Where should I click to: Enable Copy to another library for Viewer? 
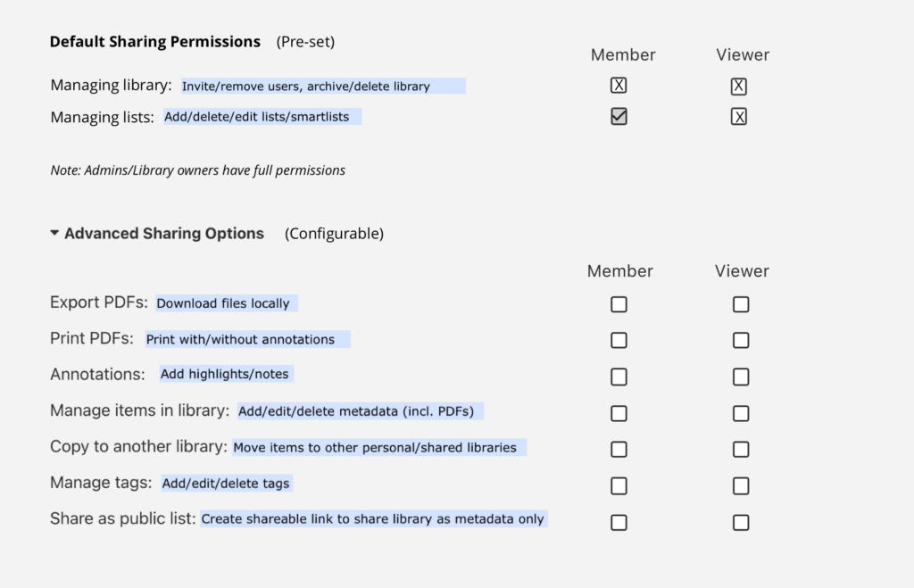(741, 449)
